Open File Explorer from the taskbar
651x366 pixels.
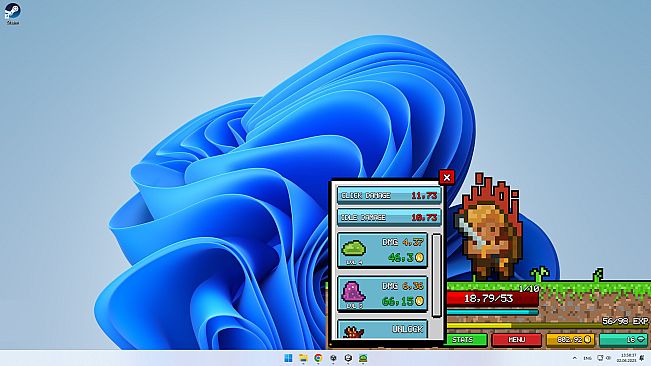[x=303, y=358]
